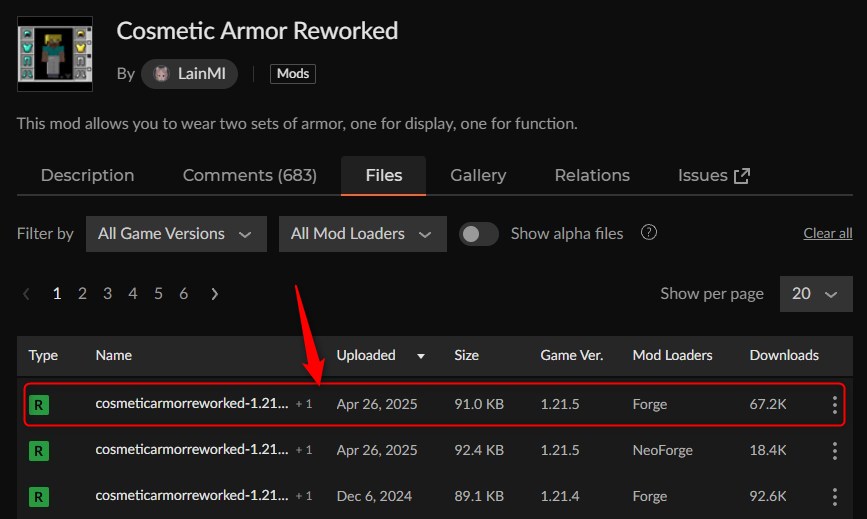Open the Mods category tag

(x=293, y=74)
